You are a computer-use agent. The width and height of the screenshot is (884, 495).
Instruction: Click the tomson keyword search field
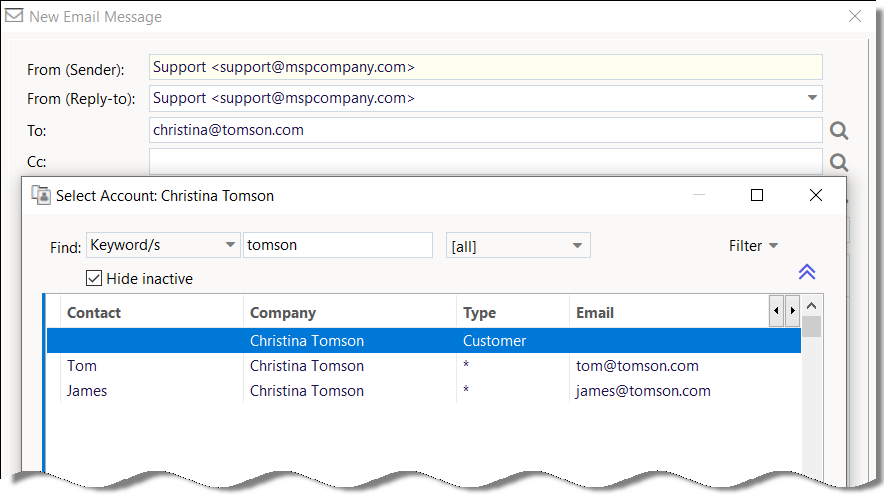337,245
